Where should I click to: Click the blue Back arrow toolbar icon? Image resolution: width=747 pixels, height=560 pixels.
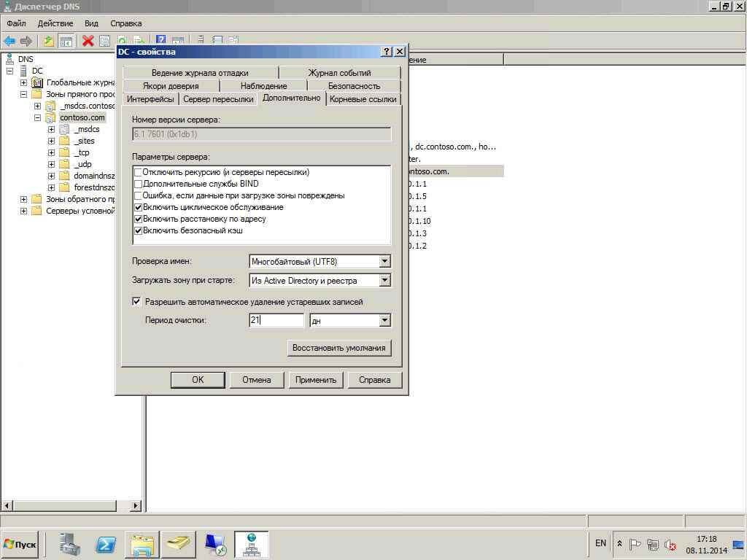click(9, 41)
